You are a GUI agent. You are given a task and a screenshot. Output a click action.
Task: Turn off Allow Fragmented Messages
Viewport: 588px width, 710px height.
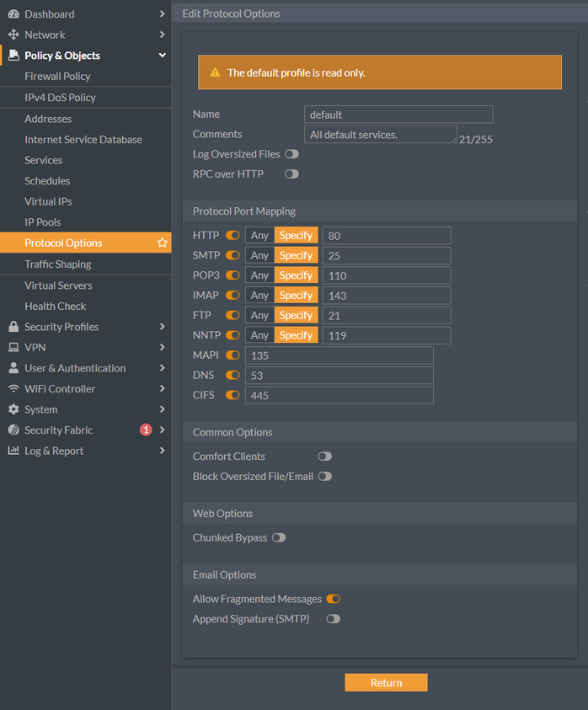coord(333,599)
